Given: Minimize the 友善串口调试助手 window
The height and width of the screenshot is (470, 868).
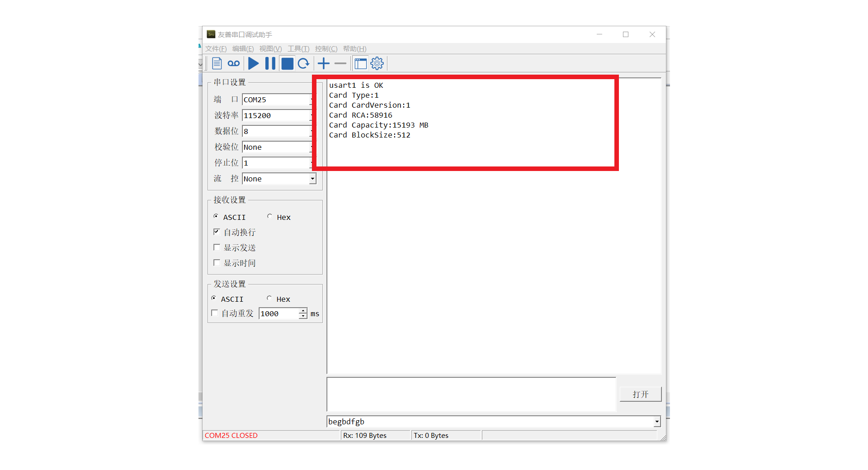Looking at the screenshot, I should point(599,34).
